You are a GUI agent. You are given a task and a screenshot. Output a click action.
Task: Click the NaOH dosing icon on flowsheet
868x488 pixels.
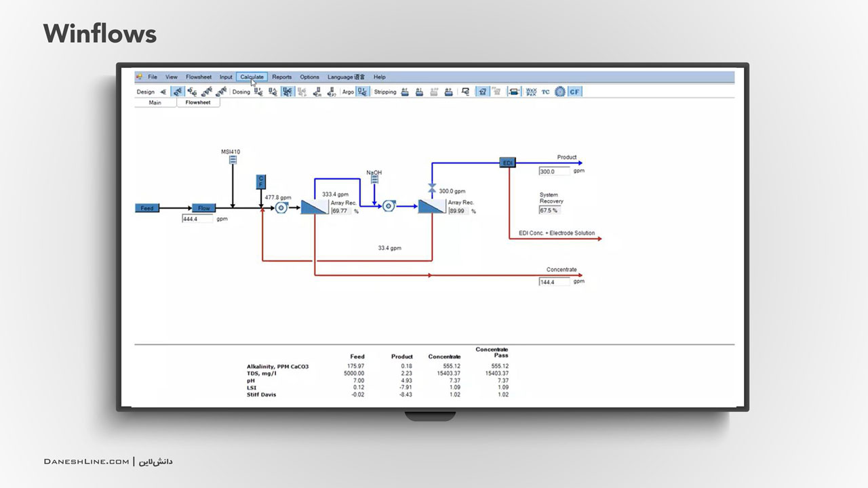(x=374, y=180)
